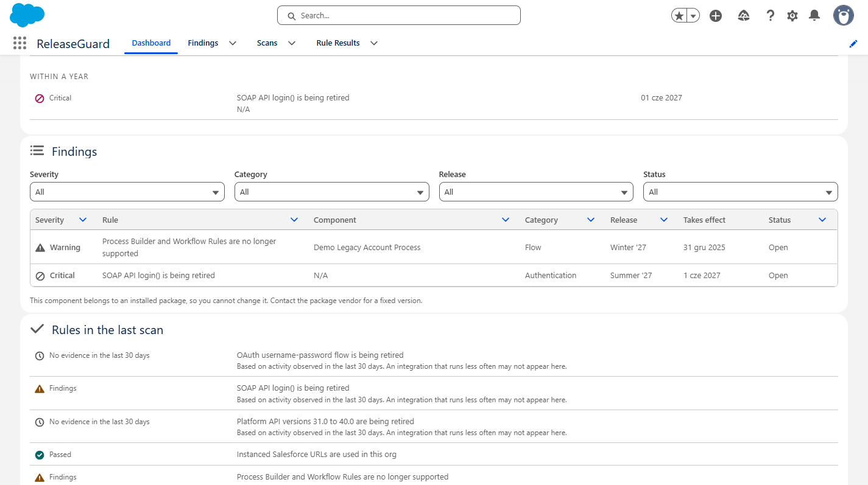
Task: Open the Notifications bell icon
Action: tap(814, 16)
